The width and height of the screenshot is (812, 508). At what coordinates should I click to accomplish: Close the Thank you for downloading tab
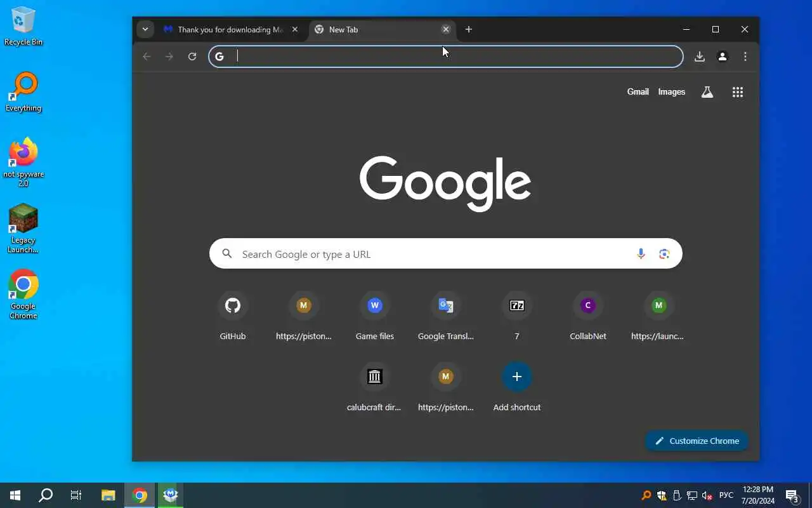point(295,29)
